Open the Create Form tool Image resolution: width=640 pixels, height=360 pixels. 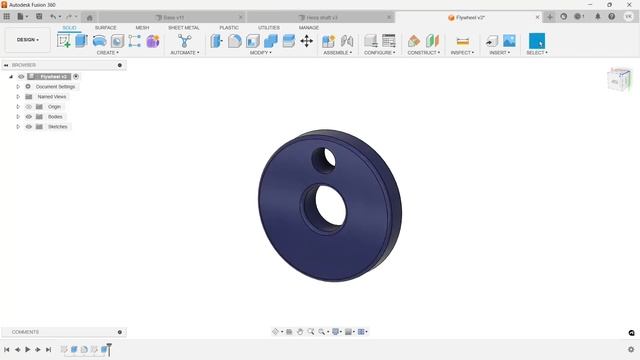click(x=153, y=41)
